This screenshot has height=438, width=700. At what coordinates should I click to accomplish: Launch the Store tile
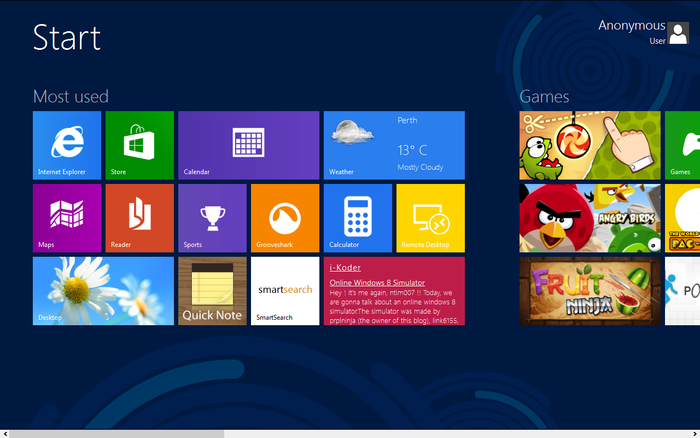139,145
